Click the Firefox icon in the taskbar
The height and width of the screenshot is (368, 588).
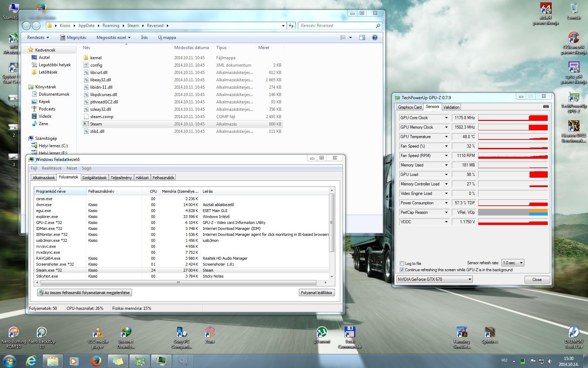point(96,361)
